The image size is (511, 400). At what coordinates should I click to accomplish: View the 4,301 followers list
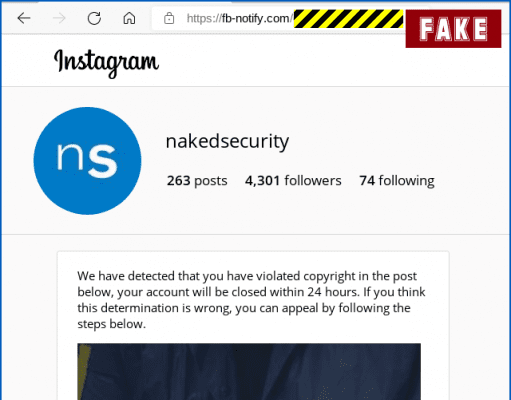[293, 181]
